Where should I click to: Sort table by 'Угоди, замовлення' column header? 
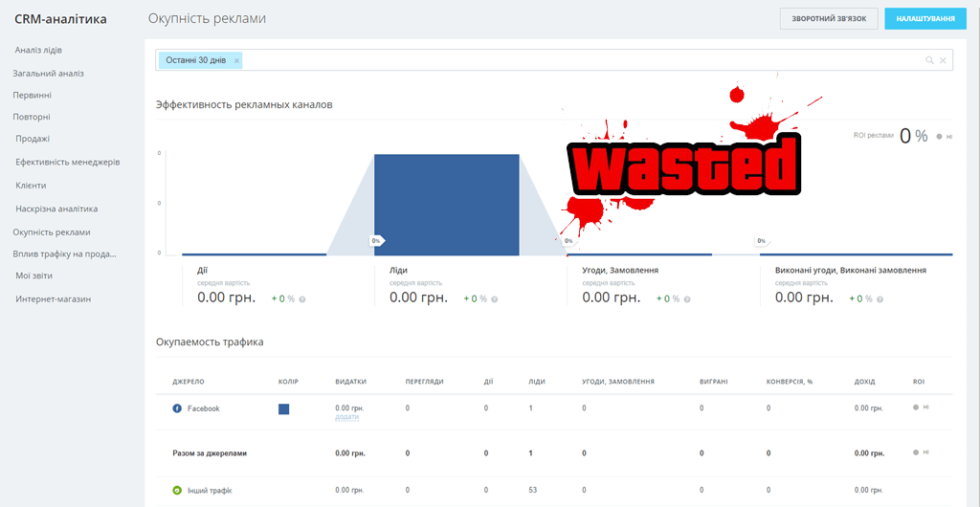click(618, 382)
